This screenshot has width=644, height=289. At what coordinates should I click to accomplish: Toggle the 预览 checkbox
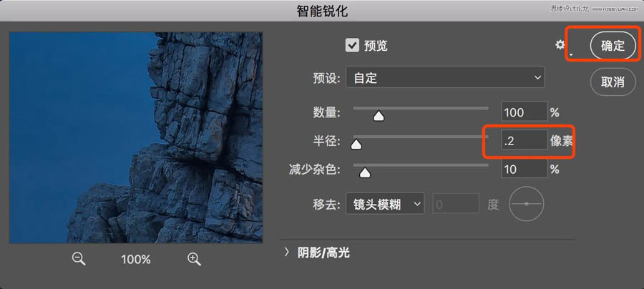click(x=352, y=45)
